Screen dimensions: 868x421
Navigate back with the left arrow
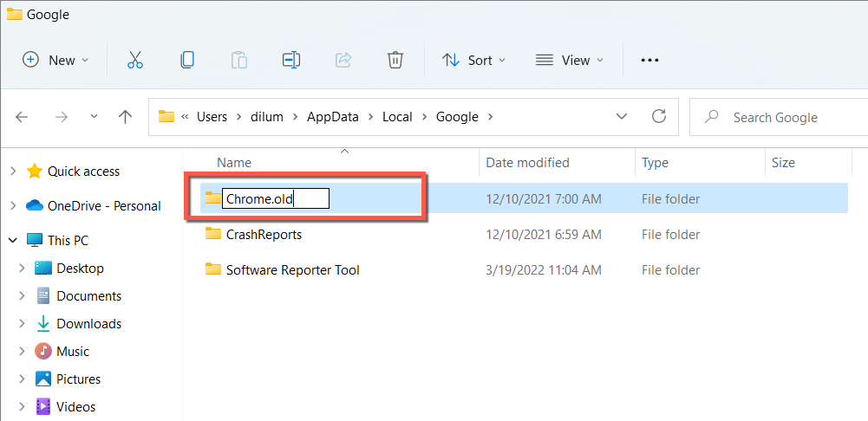click(23, 117)
